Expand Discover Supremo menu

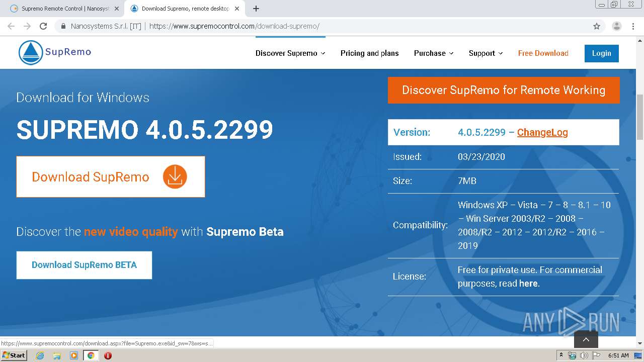coord(290,53)
